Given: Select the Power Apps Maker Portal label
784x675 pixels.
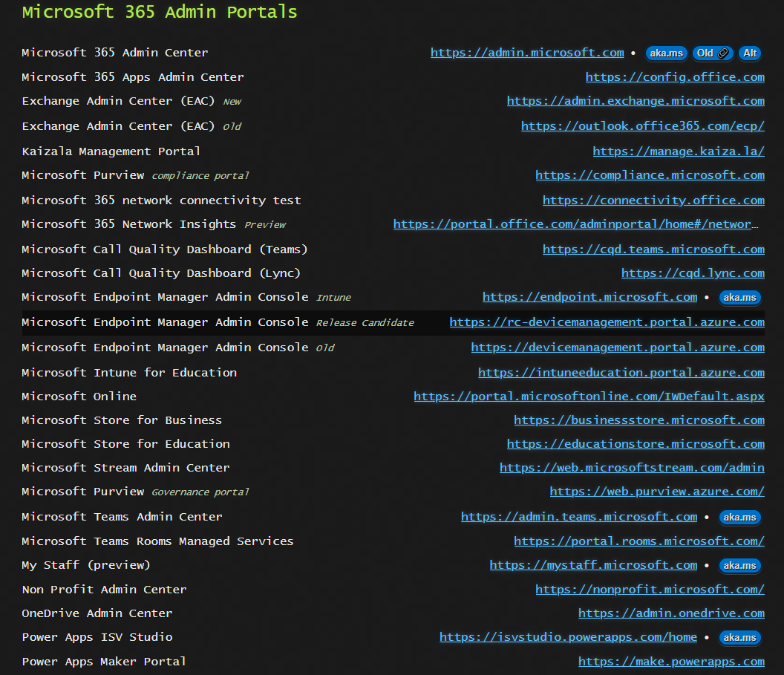Looking at the screenshot, I should [x=104, y=662].
